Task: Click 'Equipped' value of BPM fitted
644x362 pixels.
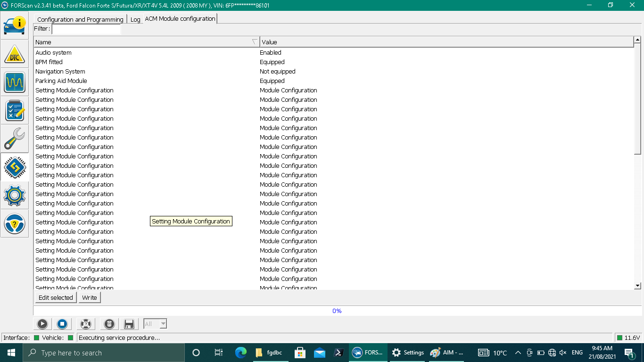Action: 272,62
